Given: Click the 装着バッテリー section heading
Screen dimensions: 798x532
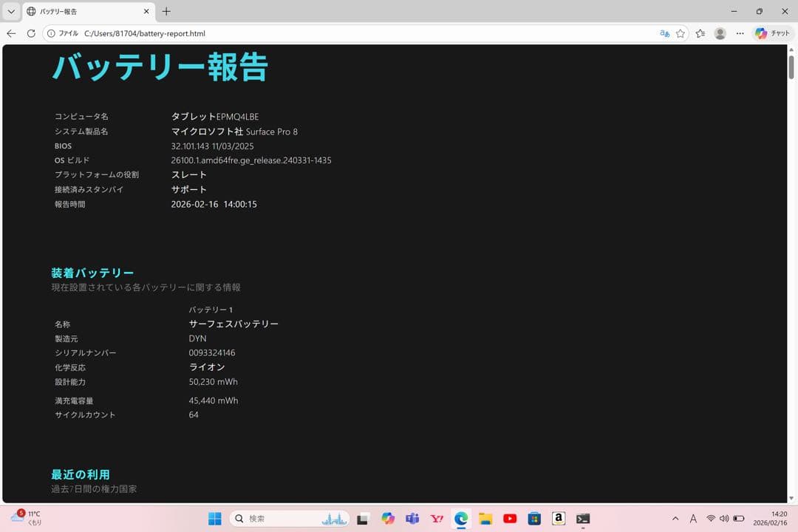Looking at the screenshot, I should [92, 273].
